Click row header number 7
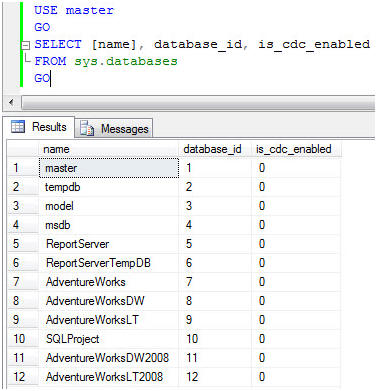The height and width of the screenshot is (391, 377). [23, 282]
